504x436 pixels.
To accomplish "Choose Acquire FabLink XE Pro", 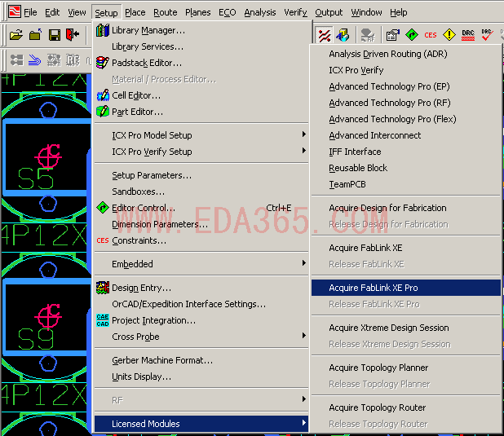I will 406,288.
